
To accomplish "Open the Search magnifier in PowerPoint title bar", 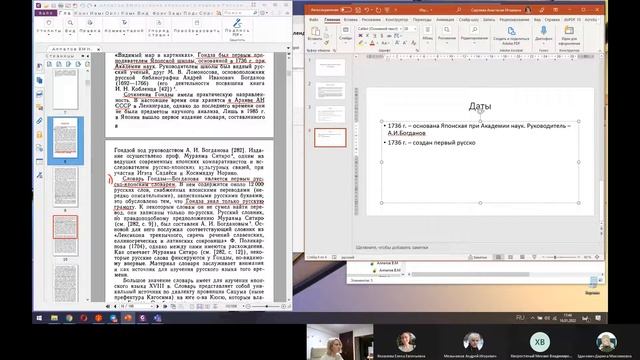I will click(x=459, y=10).
